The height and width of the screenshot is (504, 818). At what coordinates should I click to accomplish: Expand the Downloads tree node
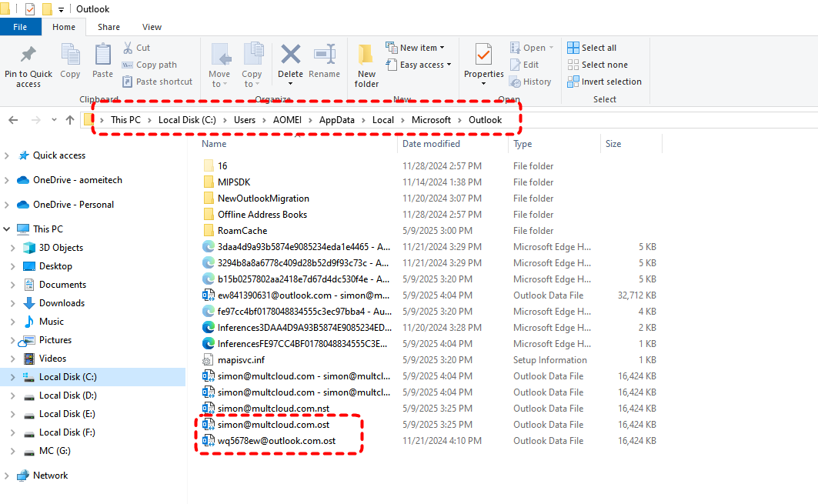13,303
